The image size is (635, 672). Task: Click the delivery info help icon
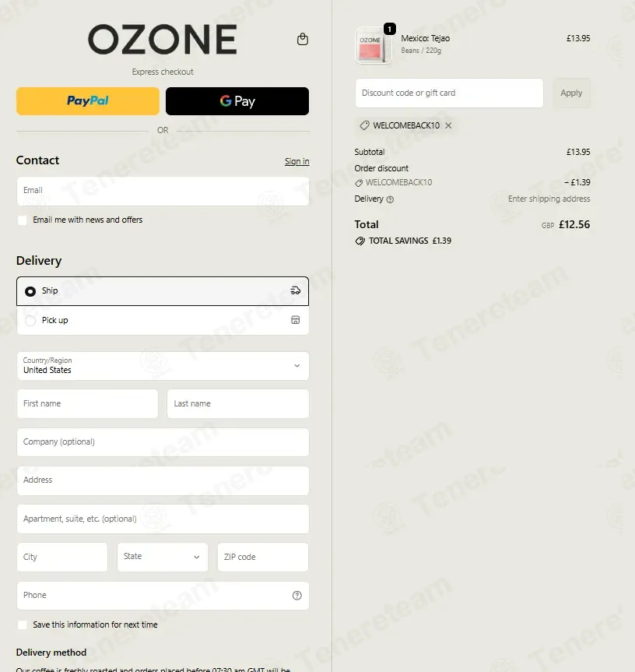click(390, 199)
